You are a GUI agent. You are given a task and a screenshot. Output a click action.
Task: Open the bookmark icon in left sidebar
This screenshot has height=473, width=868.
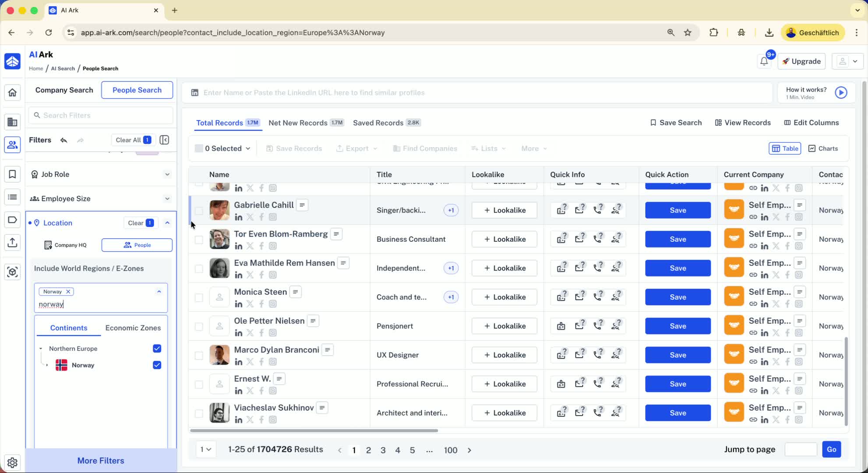[x=12, y=174]
